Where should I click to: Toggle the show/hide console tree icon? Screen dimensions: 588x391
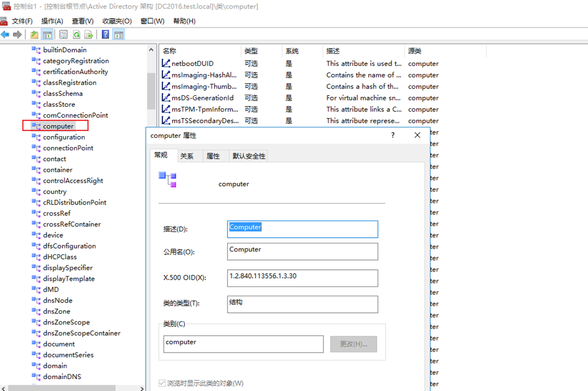coord(47,34)
